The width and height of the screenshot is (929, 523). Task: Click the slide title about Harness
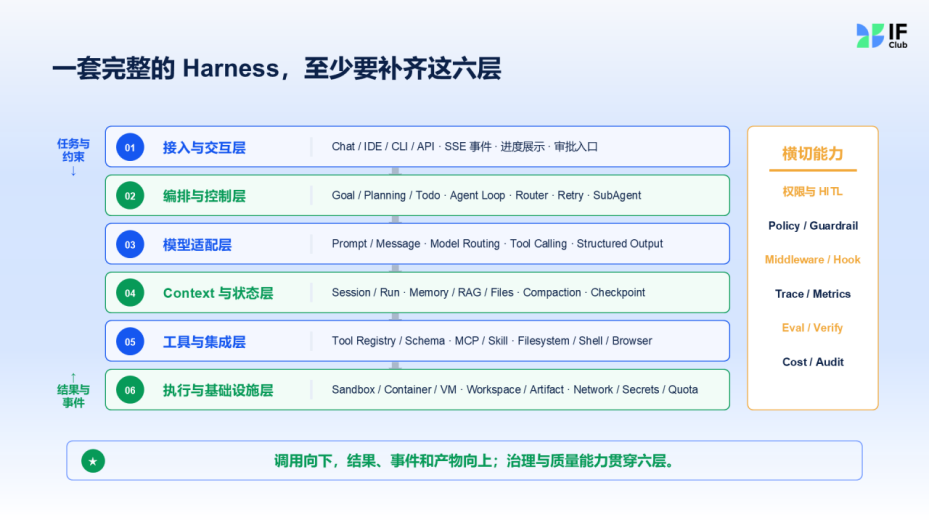point(277,69)
